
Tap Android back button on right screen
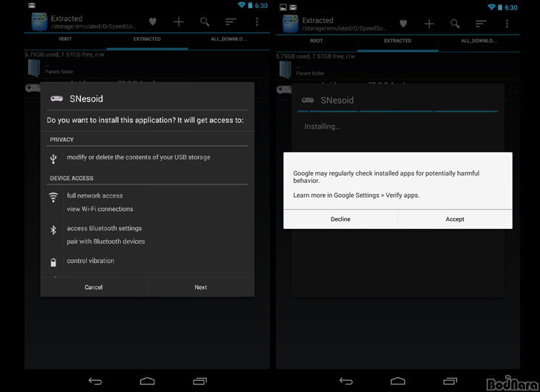346,381
